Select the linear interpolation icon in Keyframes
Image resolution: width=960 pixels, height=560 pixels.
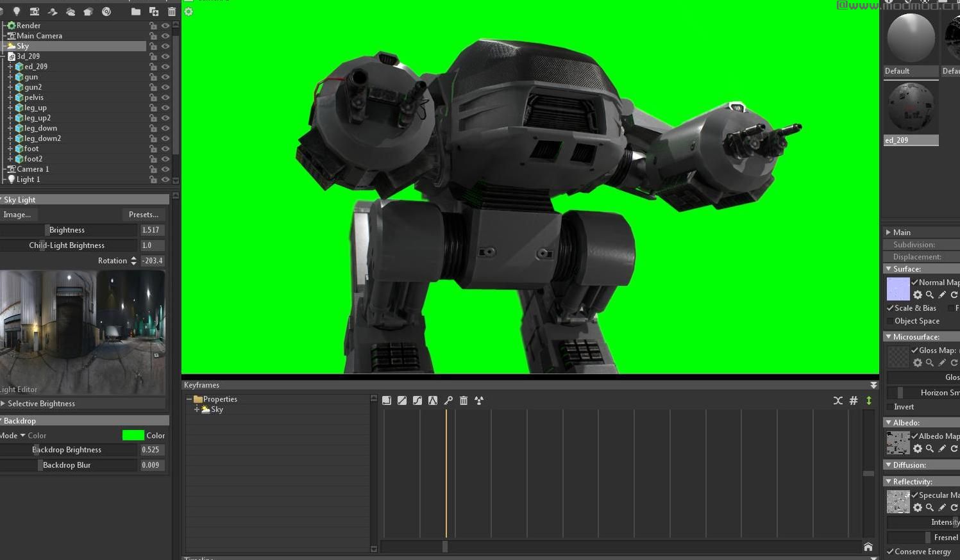coord(402,400)
